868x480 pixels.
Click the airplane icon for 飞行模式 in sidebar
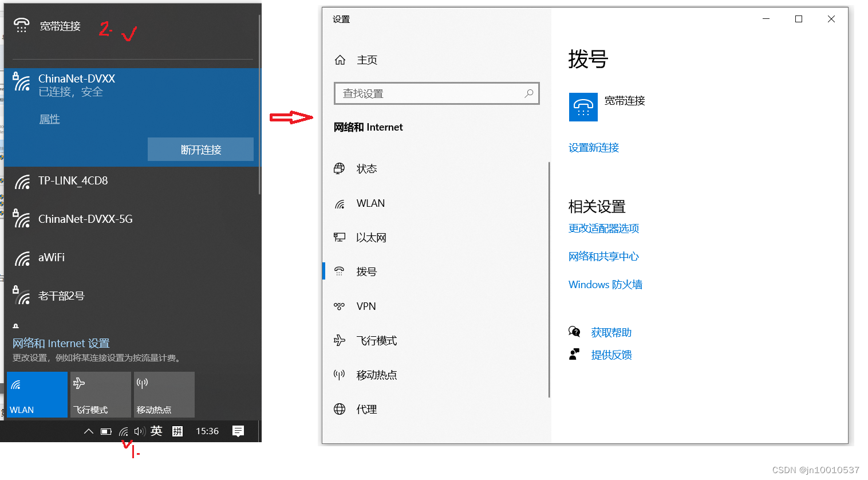[340, 340]
